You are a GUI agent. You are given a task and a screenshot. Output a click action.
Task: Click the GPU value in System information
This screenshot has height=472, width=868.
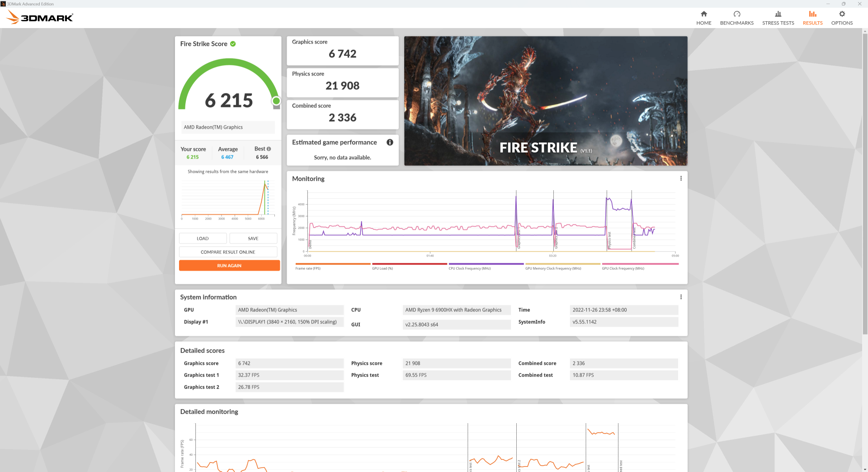coord(289,310)
